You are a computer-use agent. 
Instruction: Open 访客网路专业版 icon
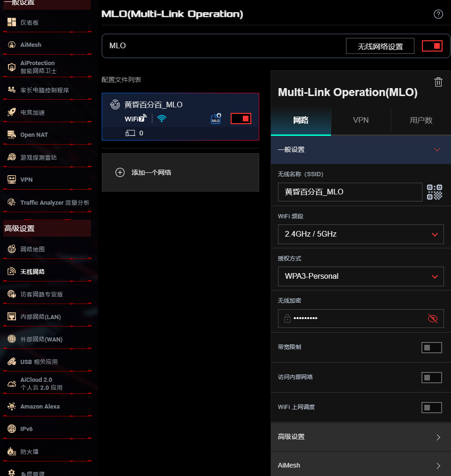pyautogui.click(x=12, y=294)
